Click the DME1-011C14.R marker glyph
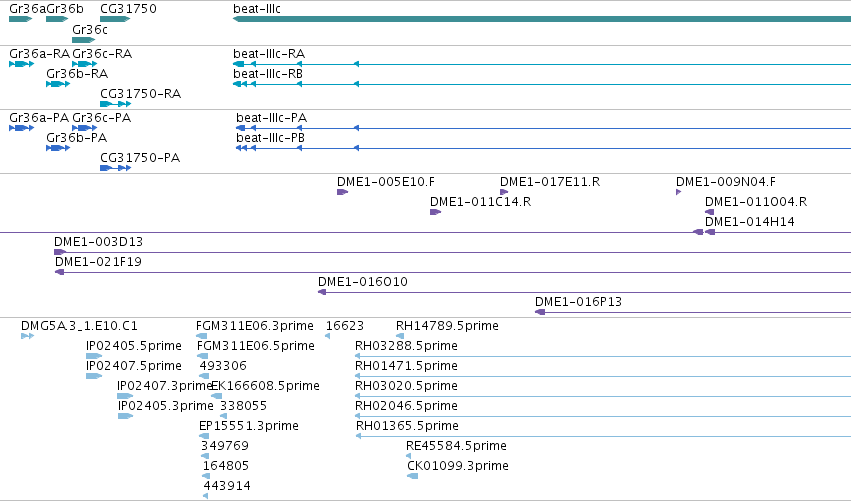Screen dimensions: 851x501 (435, 212)
